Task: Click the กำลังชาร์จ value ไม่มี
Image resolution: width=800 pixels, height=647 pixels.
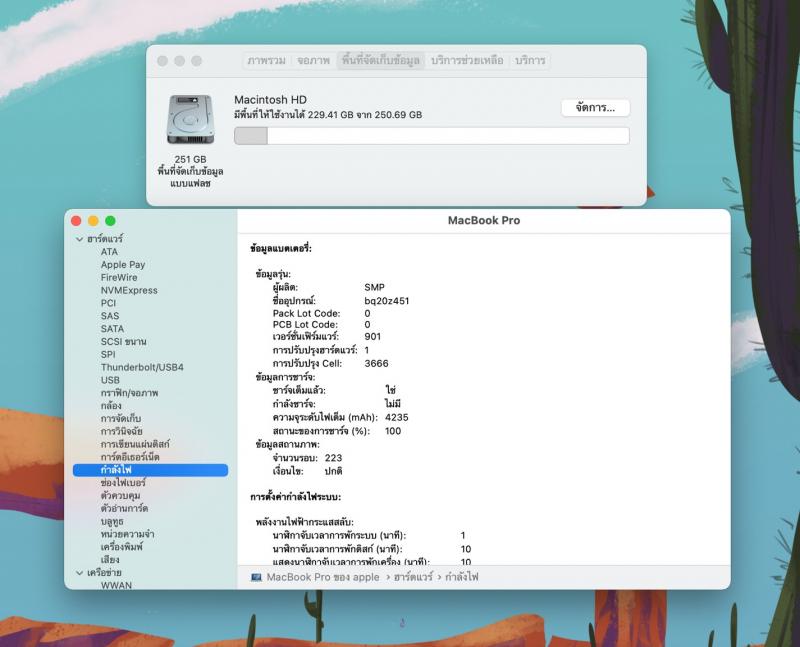Action: [x=393, y=404]
